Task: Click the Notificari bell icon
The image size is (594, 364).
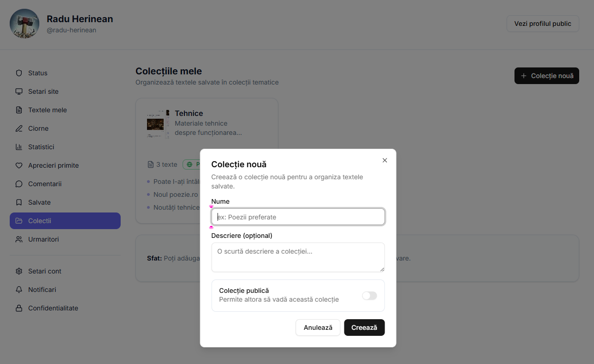Action: [19, 290]
